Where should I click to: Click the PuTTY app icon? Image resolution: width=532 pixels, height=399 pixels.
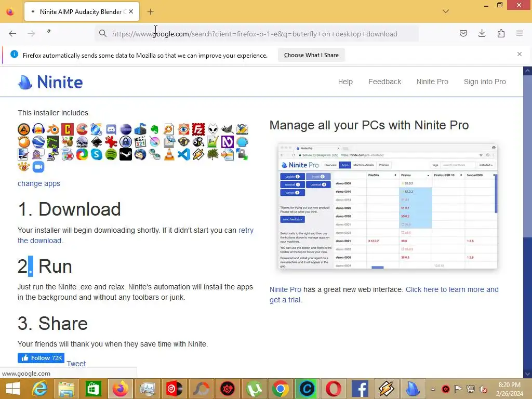53,154
